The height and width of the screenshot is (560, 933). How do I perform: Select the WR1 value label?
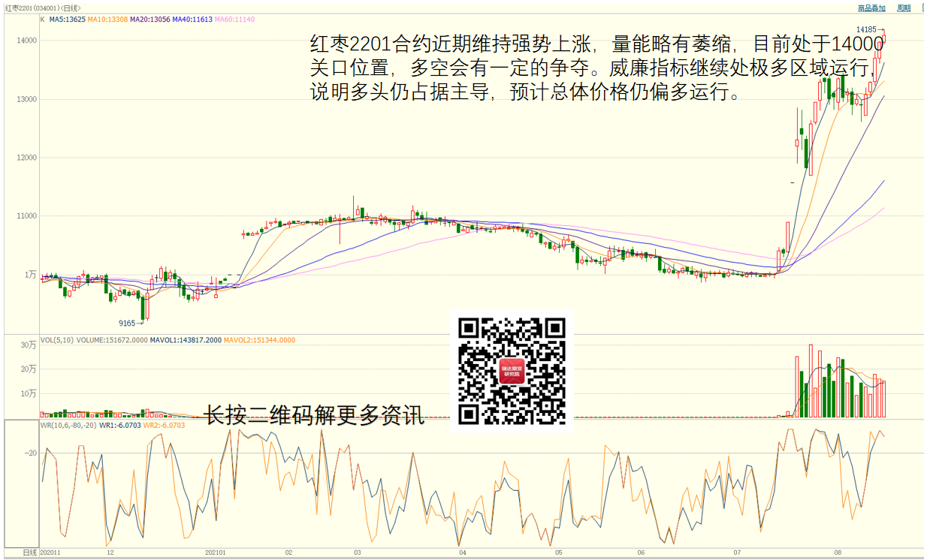tap(120, 425)
